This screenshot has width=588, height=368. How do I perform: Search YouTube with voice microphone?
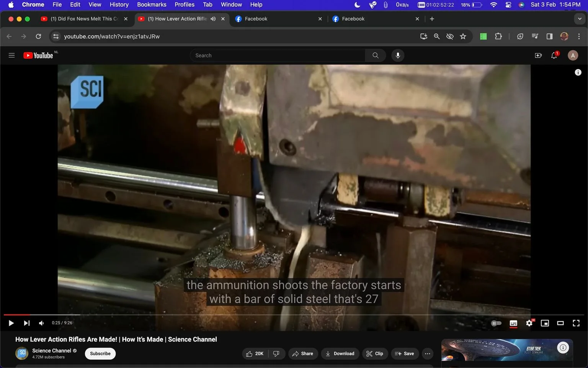click(x=398, y=56)
